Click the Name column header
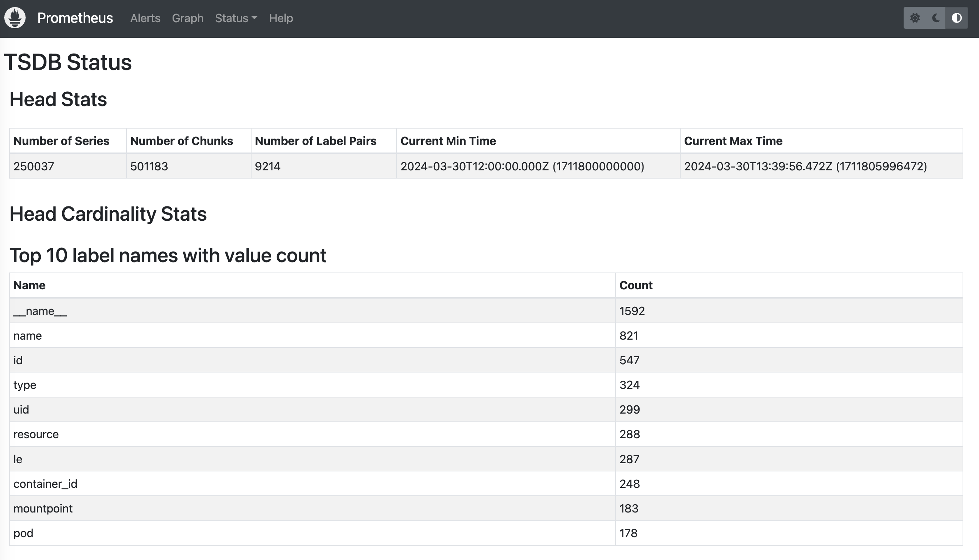979x560 pixels. 29,285
